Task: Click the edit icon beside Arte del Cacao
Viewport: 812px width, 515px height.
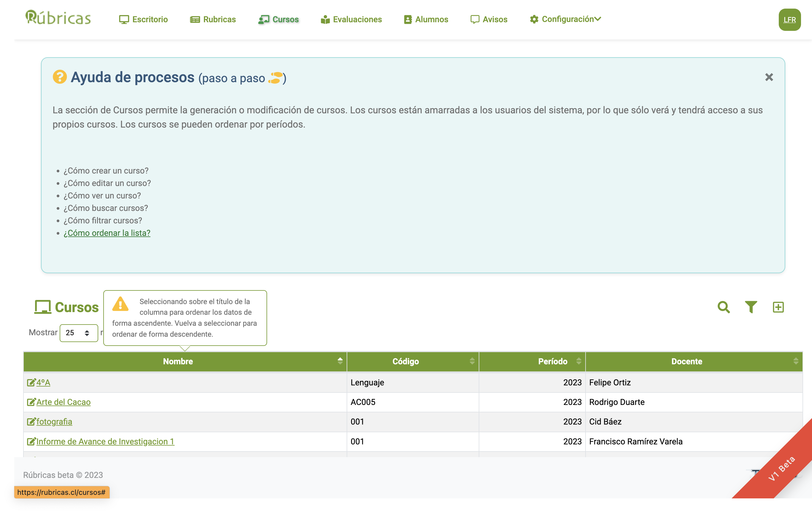Action: pyautogui.click(x=31, y=402)
